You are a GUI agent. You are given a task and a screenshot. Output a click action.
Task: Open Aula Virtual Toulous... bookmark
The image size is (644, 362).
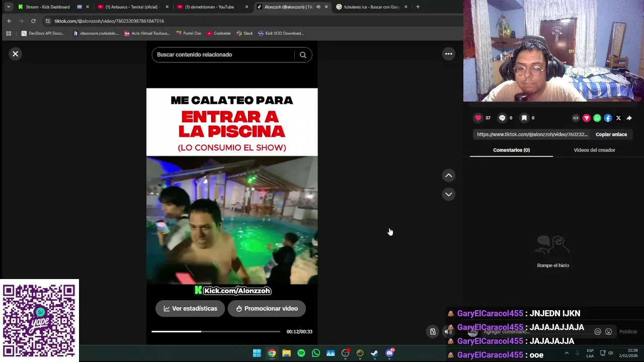(x=147, y=33)
